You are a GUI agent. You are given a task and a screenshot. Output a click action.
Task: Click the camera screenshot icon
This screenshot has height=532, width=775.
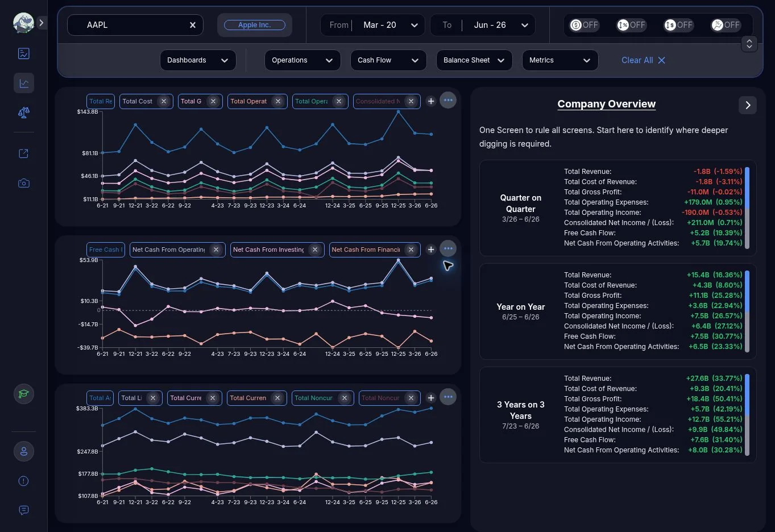pos(24,183)
